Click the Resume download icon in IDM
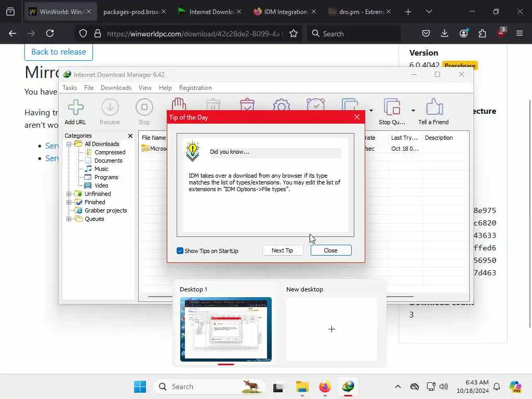This screenshot has width=532, height=399. coord(110,112)
